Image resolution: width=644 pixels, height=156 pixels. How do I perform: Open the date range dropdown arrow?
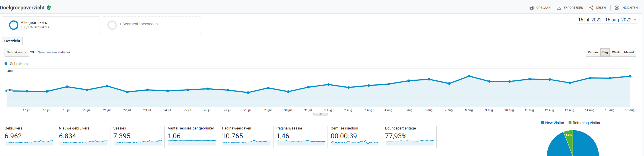pos(635,20)
